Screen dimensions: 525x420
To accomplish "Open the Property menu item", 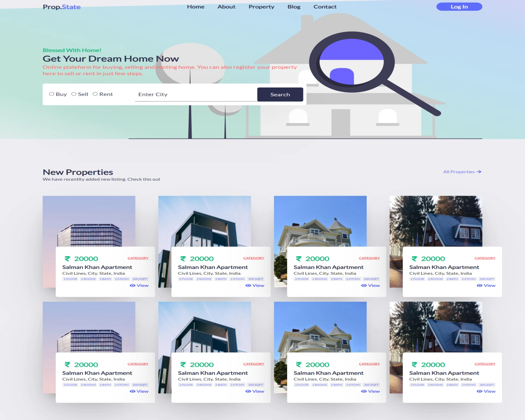I will (x=261, y=7).
